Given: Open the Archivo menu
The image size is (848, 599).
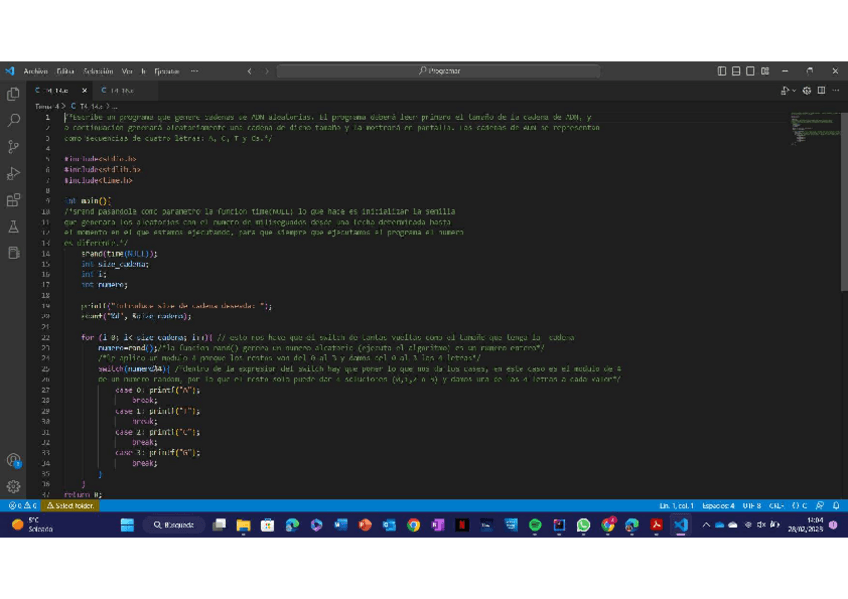Looking at the screenshot, I should click(x=35, y=71).
